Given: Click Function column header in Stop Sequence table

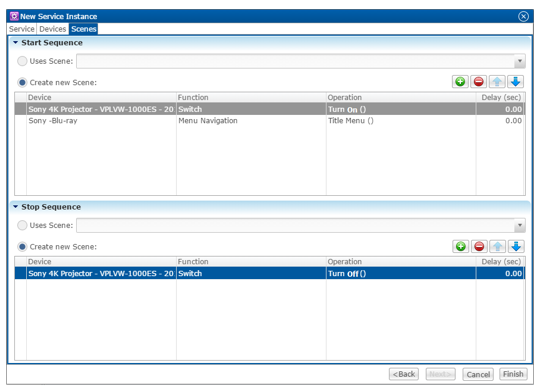Looking at the screenshot, I should coord(251,262).
